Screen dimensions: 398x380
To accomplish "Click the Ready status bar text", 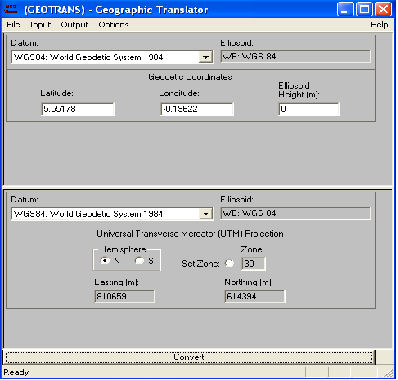I will [16, 372].
